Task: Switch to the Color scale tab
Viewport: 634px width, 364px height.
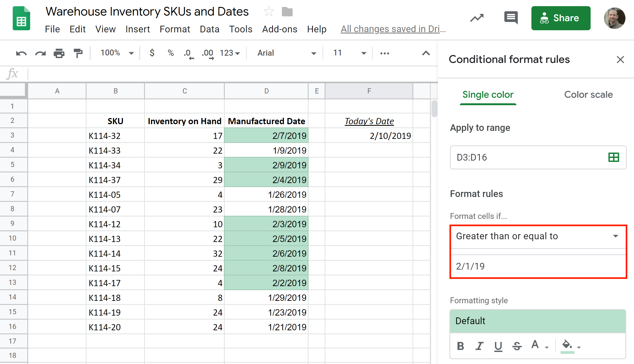Action: [x=588, y=95]
